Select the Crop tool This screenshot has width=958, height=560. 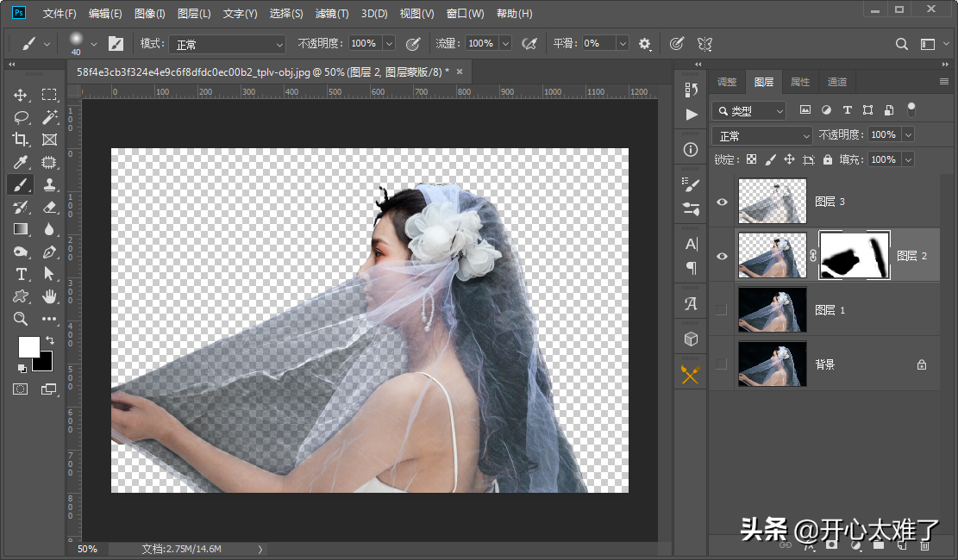click(x=21, y=140)
